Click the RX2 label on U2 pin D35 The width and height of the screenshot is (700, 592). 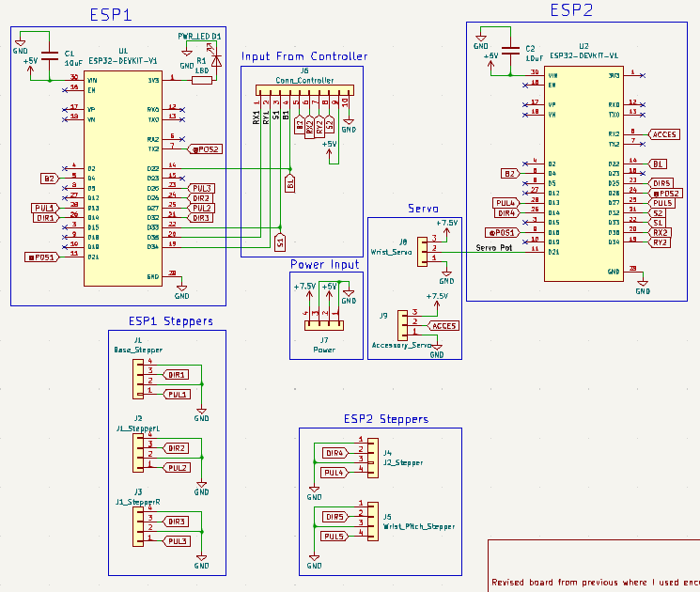point(660,233)
